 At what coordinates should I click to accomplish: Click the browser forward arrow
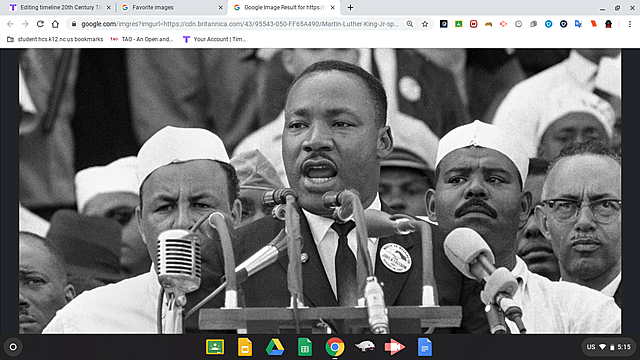pos(25,24)
